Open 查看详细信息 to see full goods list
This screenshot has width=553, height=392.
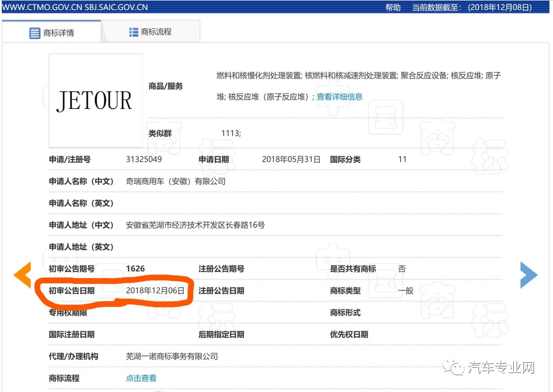tap(339, 96)
